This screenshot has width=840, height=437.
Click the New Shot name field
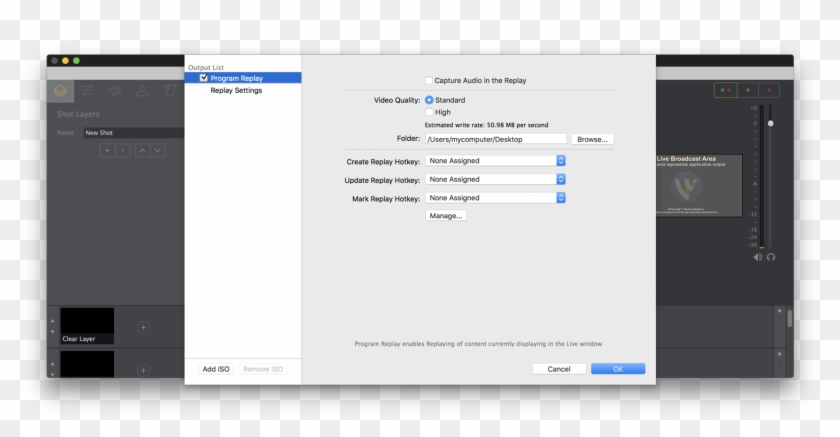[133, 133]
